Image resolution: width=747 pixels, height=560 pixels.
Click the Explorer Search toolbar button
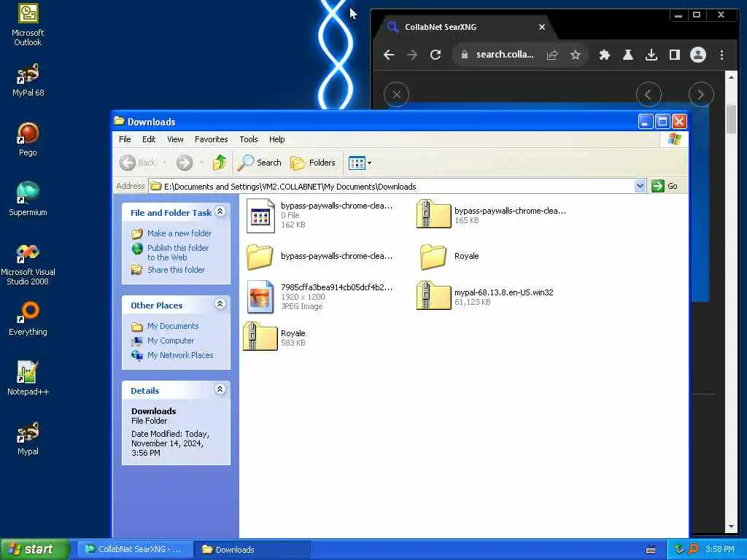260,163
